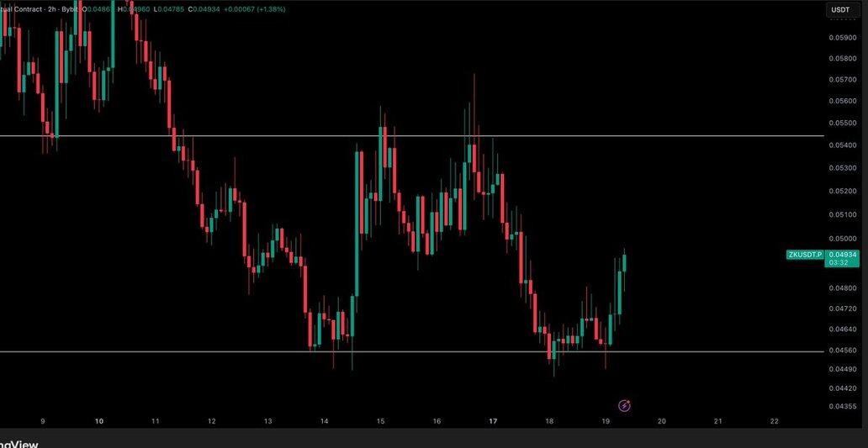The image size is (868, 448).
Task: Click the 0.05900 price scale label
Action: pyautogui.click(x=842, y=38)
